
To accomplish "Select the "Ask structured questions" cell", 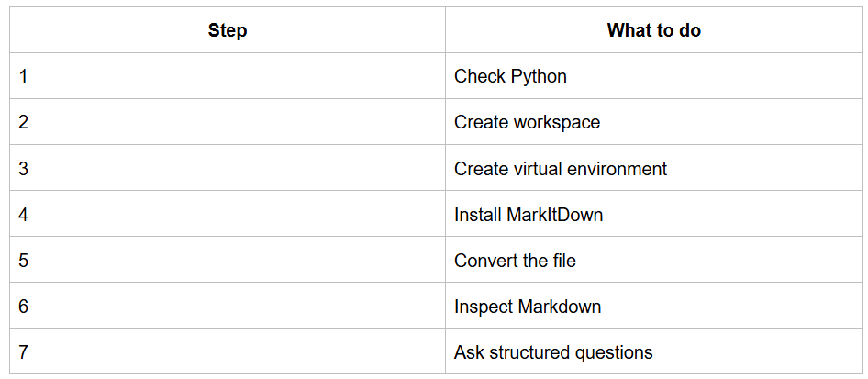I will pyautogui.click(x=654, y=351).
